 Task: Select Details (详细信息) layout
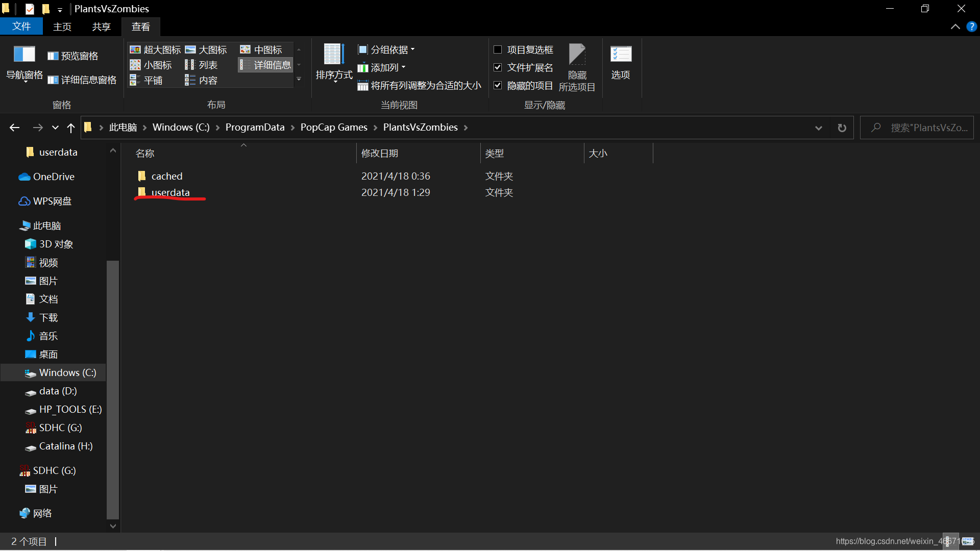click(x=265, y=65)
